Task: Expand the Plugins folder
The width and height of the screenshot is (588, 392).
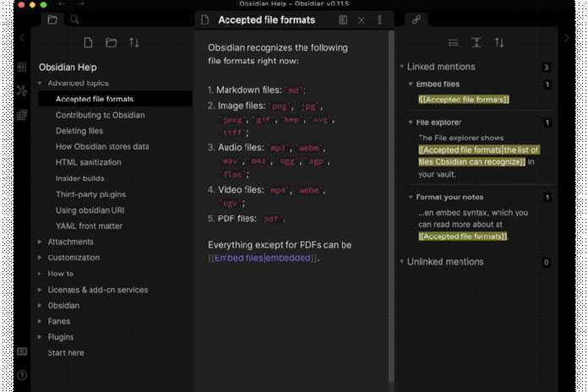Action: [x=40, y=337]
